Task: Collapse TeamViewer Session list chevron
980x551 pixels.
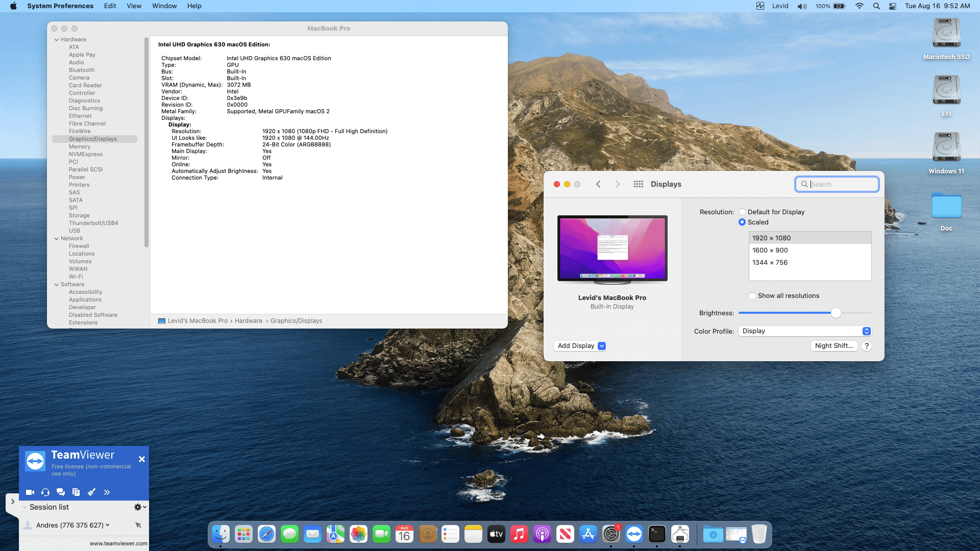Action: point(24,508)
